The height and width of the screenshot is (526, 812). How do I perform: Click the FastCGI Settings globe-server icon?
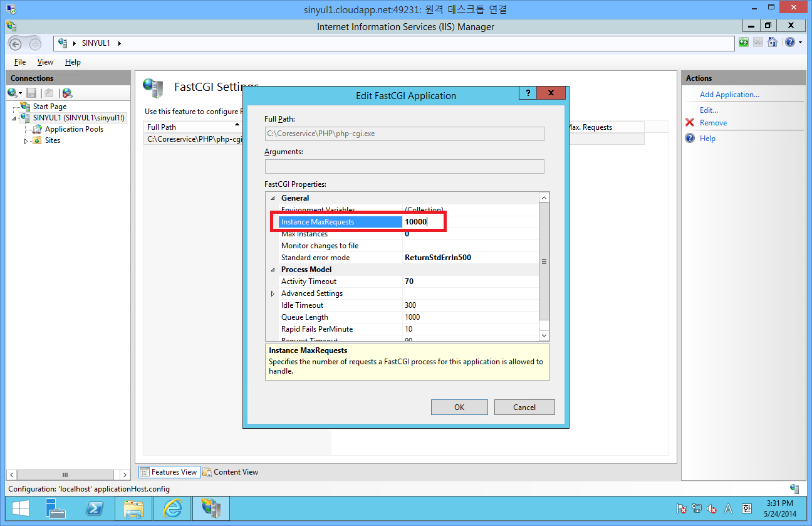pyautogui.click(x=153, y=88)
